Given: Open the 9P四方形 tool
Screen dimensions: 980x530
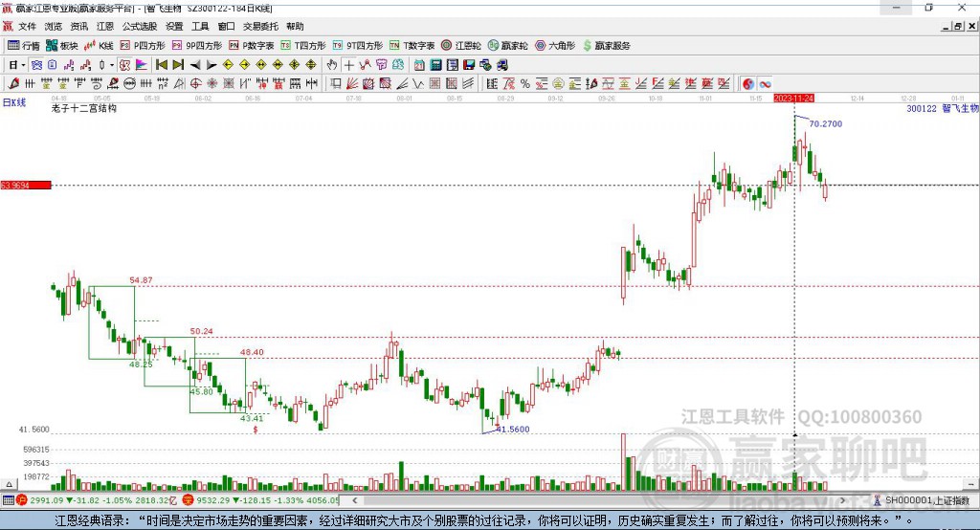Looking at the screenshot, I should click(x=197, y=46).
